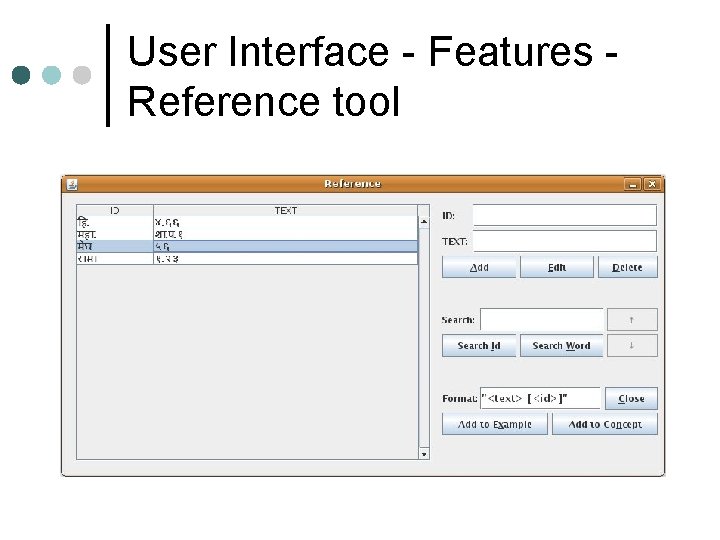Screen dimensions: 720x540
Task: Close the Reference window with the X
Action: 652,185
